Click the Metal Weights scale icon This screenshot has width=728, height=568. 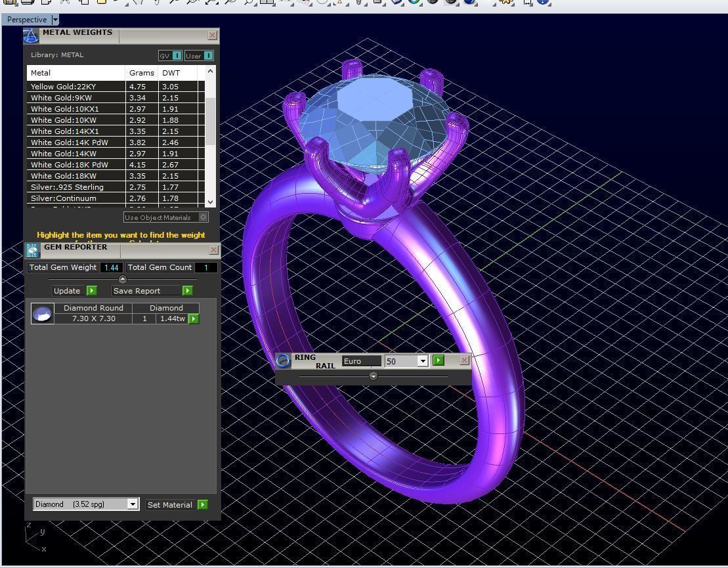point(31,36)
